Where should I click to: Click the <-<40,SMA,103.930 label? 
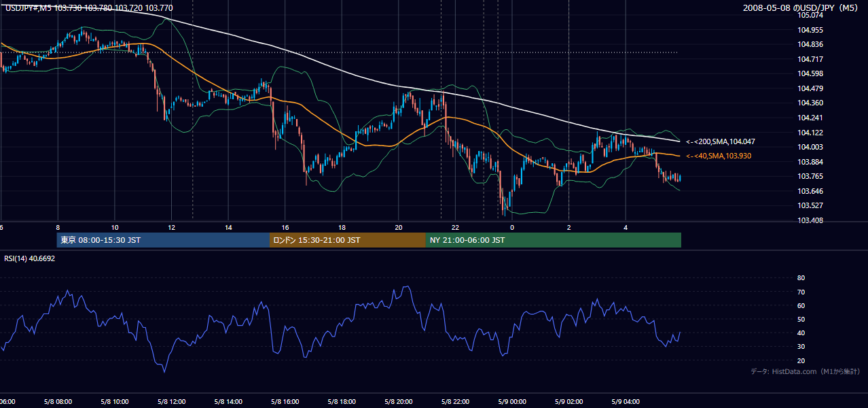click(x=719, y=156)
